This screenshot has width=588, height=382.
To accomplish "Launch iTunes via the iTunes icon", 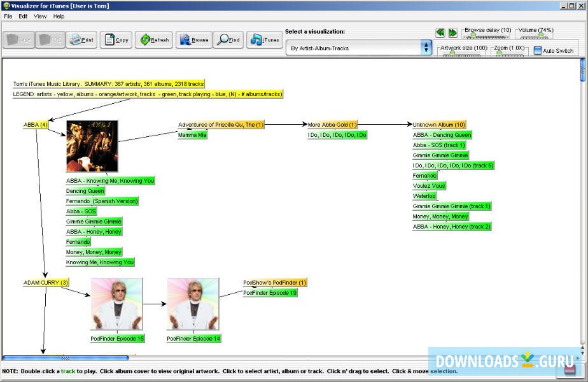I will 263,39.
